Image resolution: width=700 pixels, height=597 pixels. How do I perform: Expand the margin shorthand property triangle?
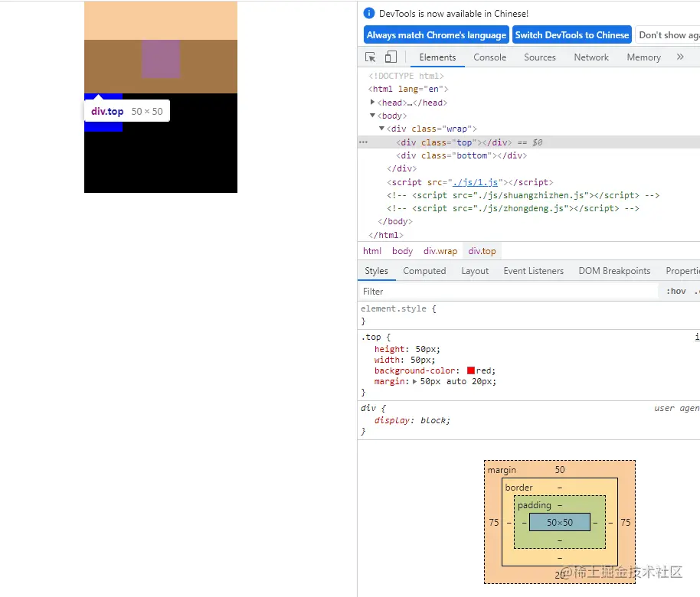[x=414, y=381]
